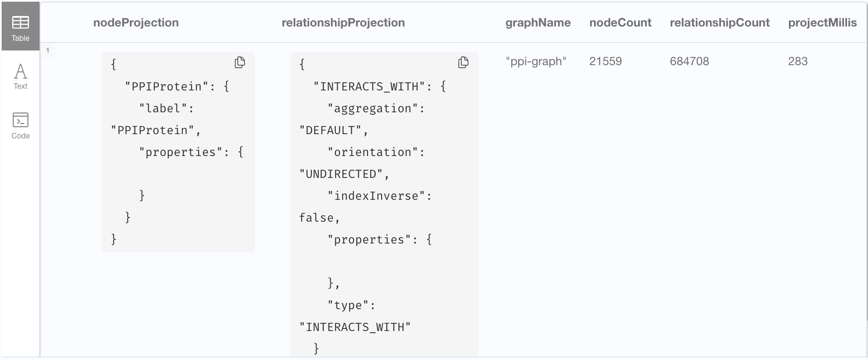Click the "DEFAULT" aggregation value
The height and width of the screenshot is (360, 868).
coord(330,130)
